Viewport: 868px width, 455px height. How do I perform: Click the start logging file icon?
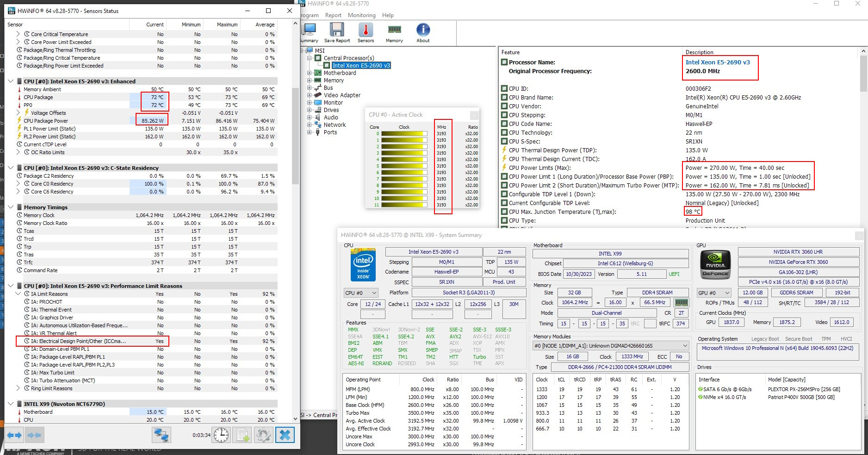pos(243,435)
